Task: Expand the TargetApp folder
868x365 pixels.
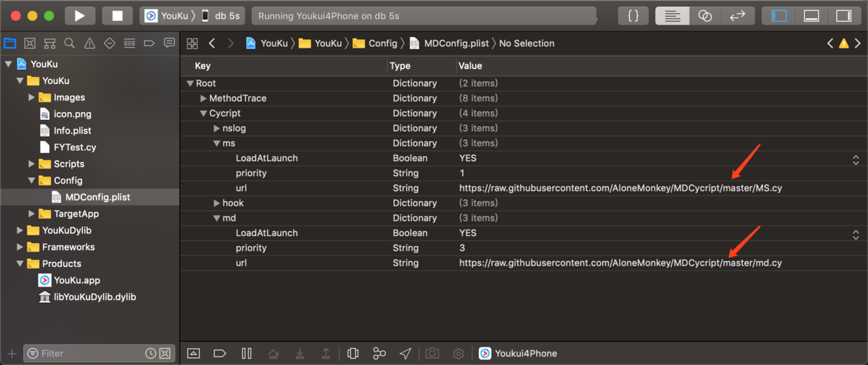Action: pyautogui.click(x=31, y=214)
